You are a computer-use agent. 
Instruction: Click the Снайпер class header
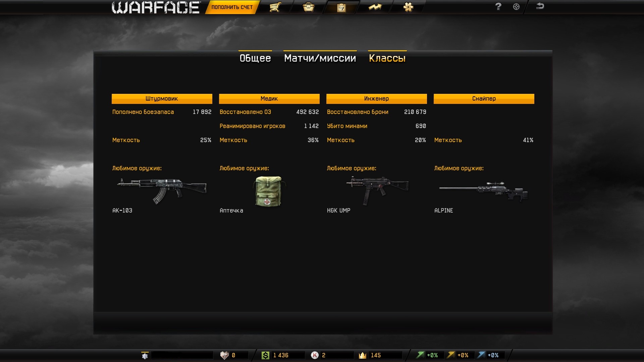pyautogui.click(x=484, y=99)
